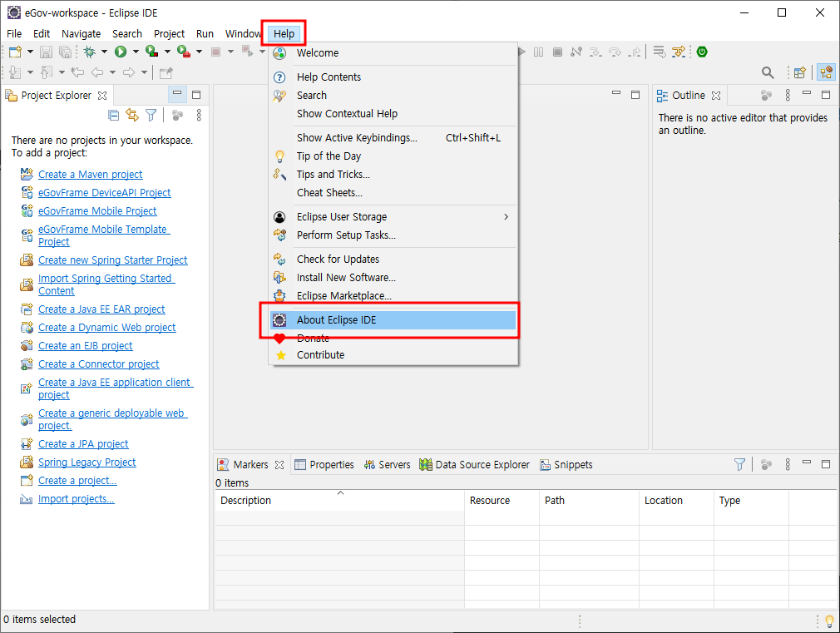Open the Navigate menu
840x633 pixels.
[81, 34]
